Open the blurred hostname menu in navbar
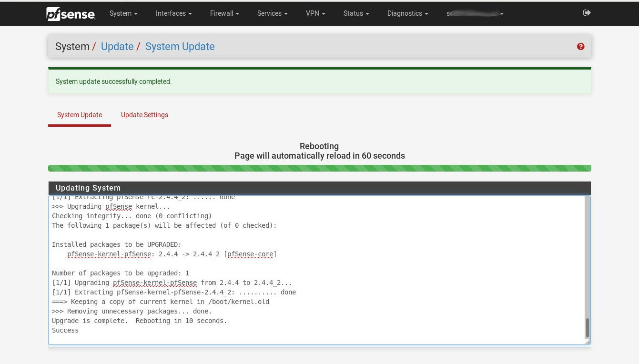Viewport: 639px width, 364px height. (475, 13)
